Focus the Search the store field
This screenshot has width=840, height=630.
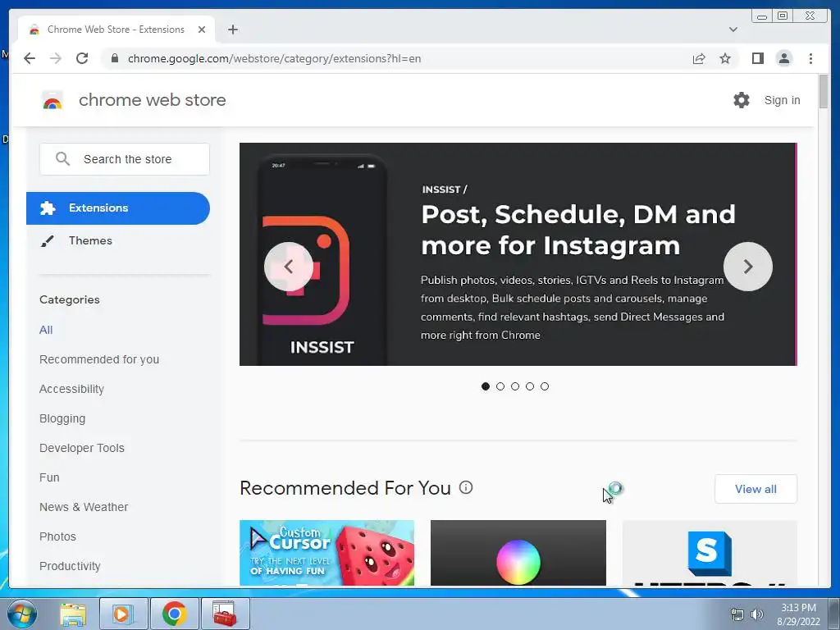pos(125,159)
